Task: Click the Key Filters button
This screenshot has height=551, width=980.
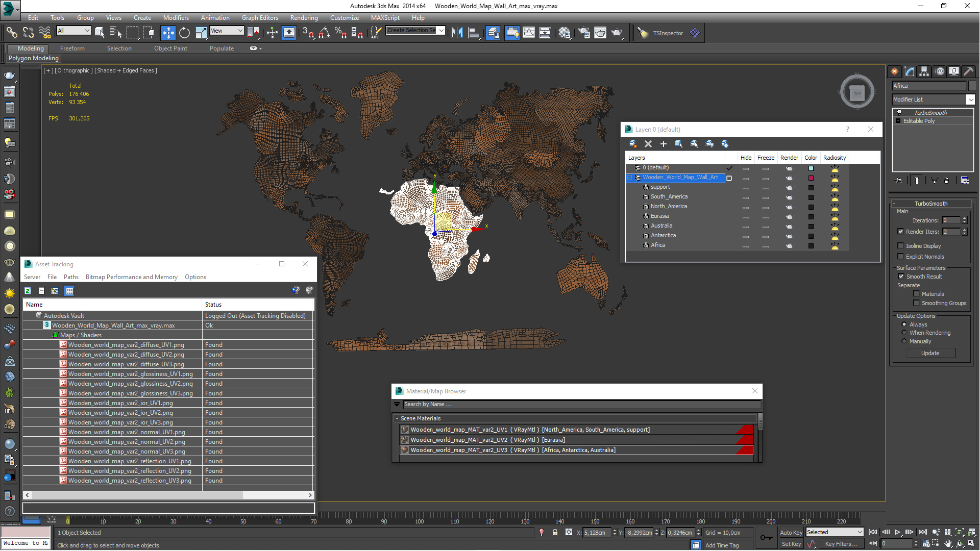Action: pos(841,544)
